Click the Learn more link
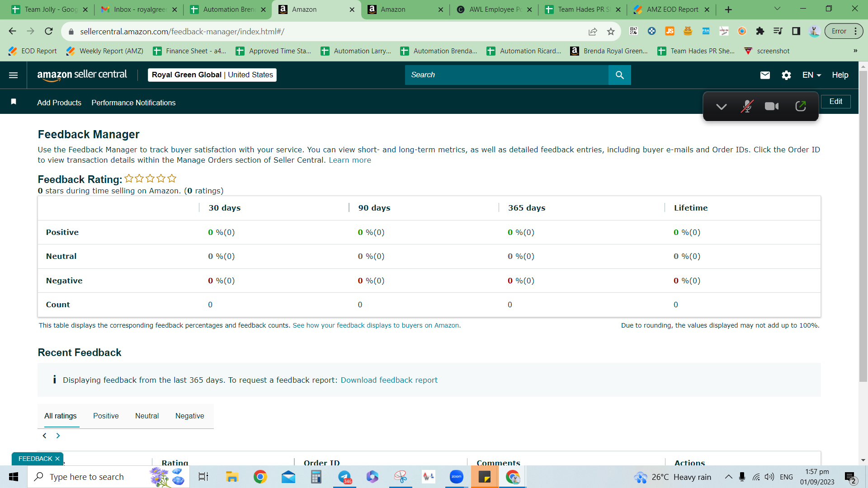Image resolution: width=868 pixels, height=488 pixels. tap(350, 160)
